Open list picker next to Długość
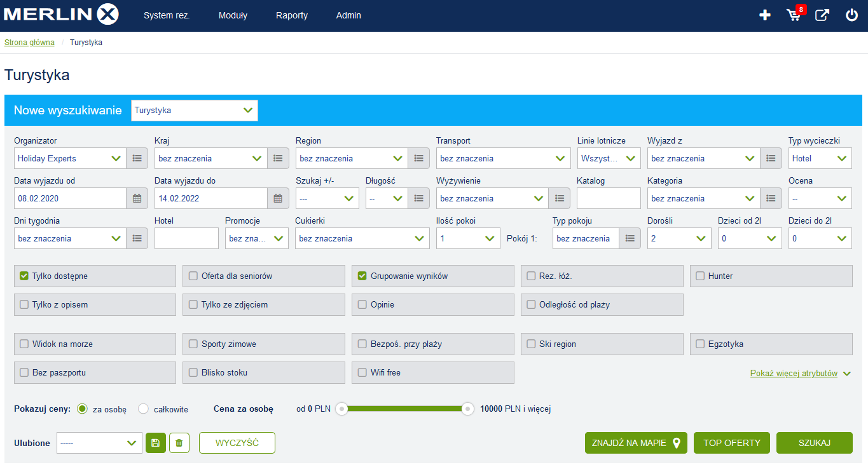This screenshot has height=467, width=868. tap(418, 198)
